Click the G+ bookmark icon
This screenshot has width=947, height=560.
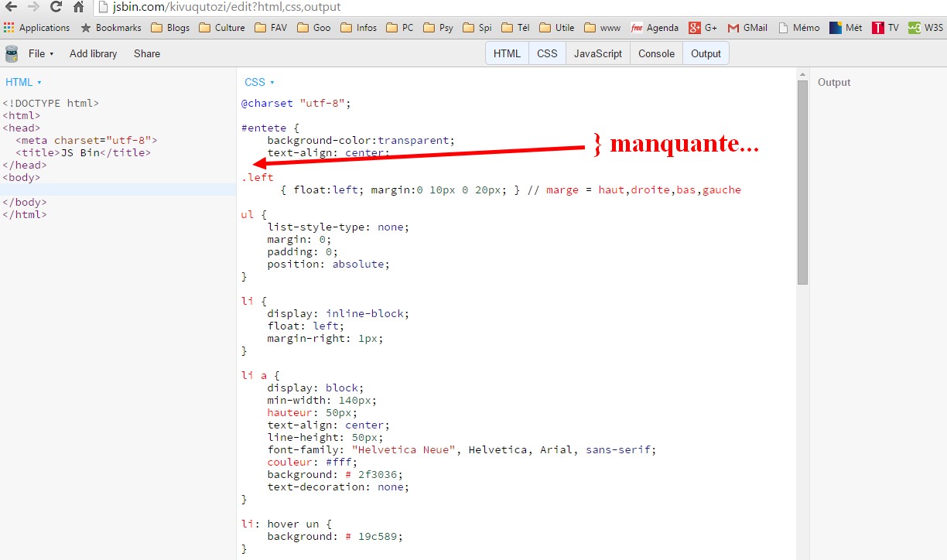tap(695, 27)
